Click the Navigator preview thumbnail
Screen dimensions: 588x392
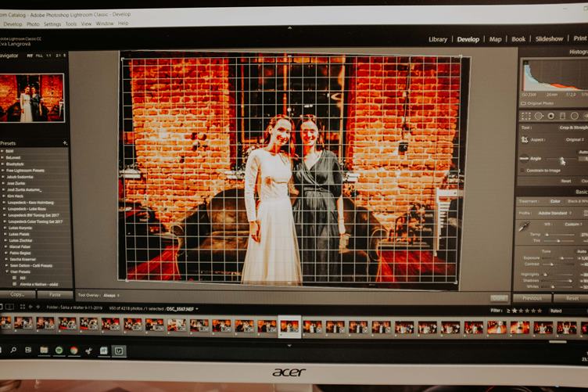tap(32, 98)
